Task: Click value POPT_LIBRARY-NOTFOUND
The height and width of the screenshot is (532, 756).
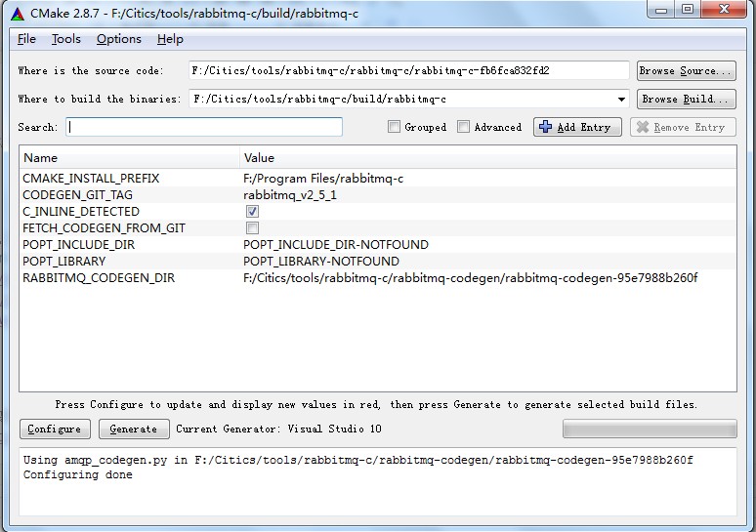Action: coord(321,261)
